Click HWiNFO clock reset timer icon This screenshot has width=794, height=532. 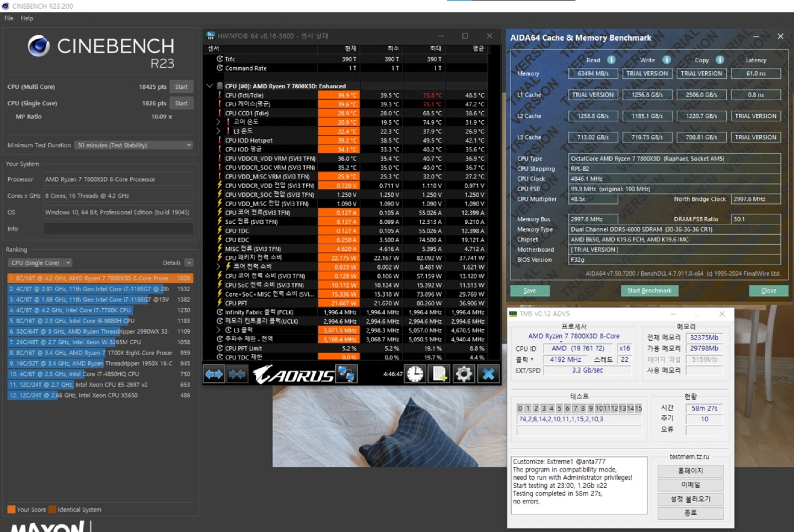(415, 374)
